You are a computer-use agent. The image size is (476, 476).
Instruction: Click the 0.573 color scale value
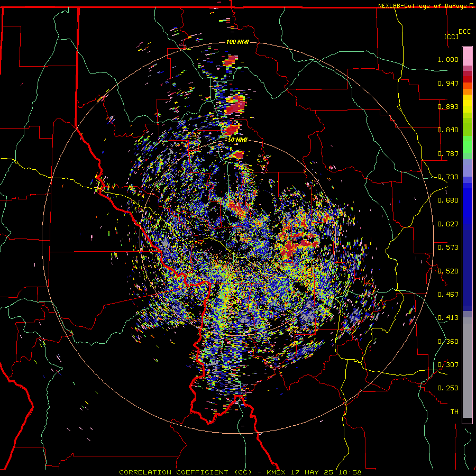click(448, 248)
